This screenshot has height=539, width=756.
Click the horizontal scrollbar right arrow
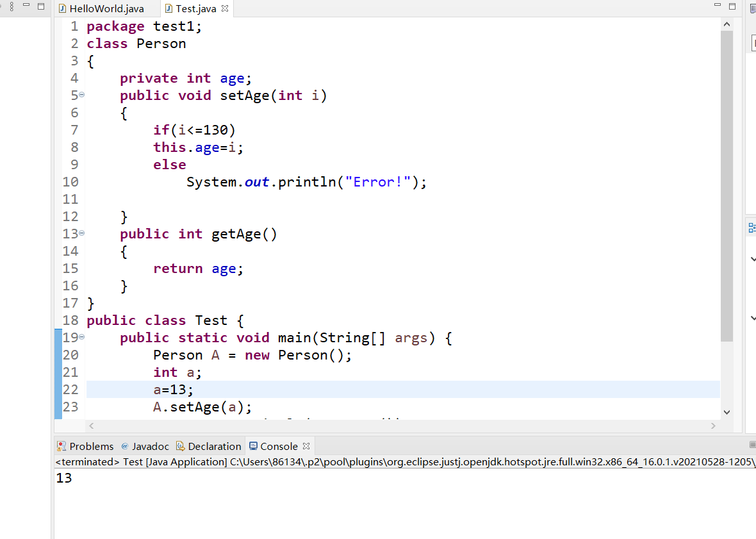pos(713,426)
